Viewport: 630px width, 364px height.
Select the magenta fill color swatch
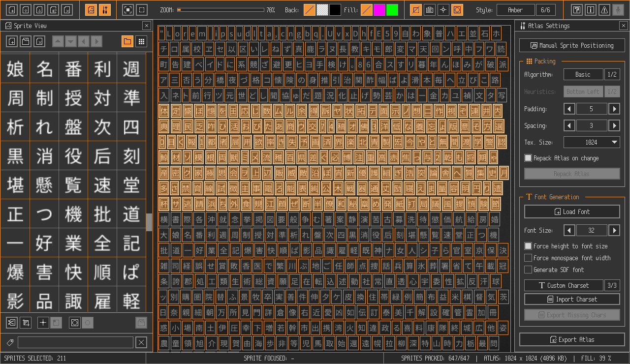pos(378,10)
